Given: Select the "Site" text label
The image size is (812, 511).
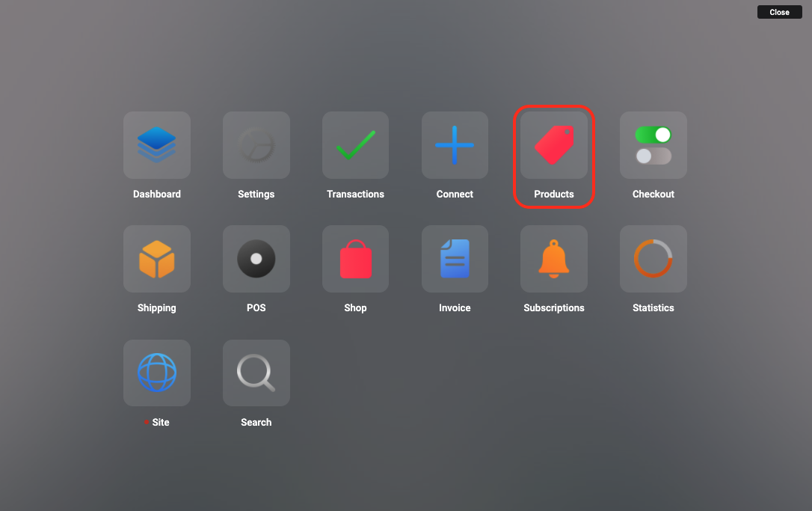Looking at the screenshot, I should point(161,422).
